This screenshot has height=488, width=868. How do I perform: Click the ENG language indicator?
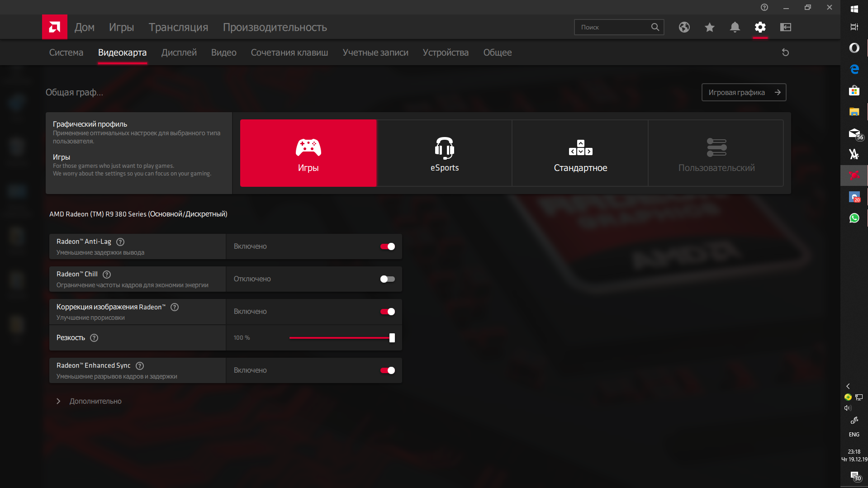(x=854, y=435)
